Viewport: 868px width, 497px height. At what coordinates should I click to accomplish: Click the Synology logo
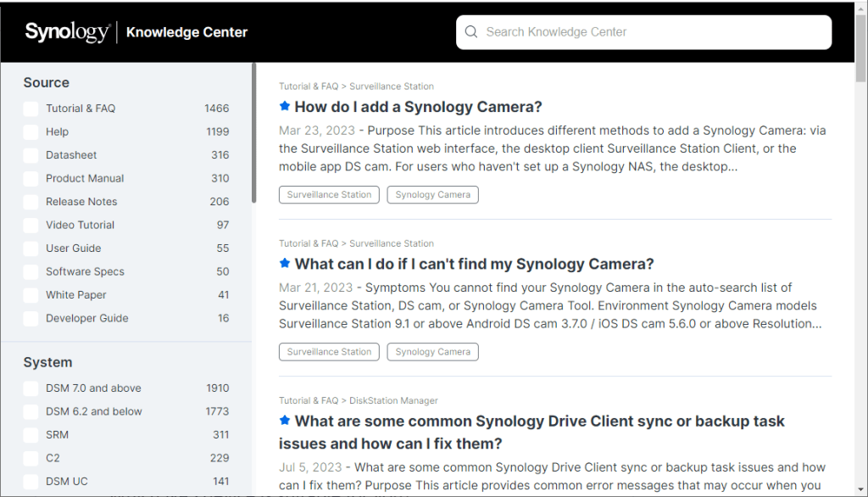click(x=68, y=32)
